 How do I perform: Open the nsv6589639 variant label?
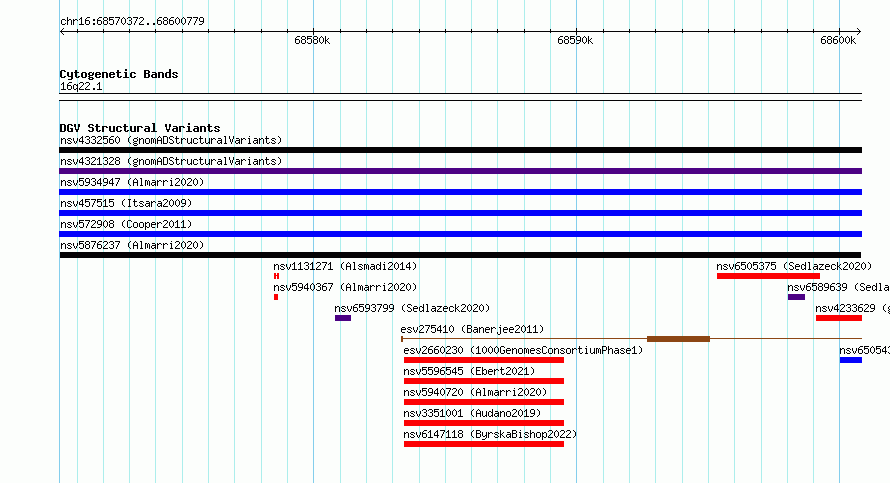[x=838, y=287]
